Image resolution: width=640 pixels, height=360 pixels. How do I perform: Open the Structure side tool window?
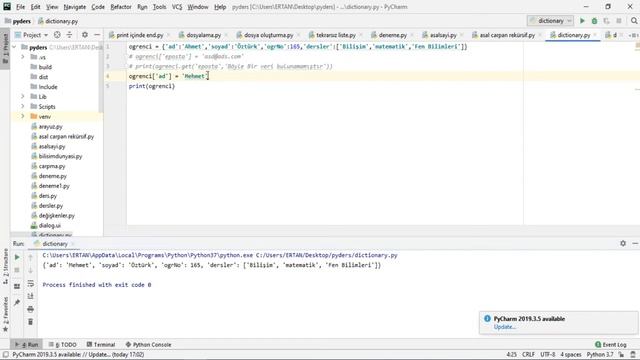click(x=5, y=266)
